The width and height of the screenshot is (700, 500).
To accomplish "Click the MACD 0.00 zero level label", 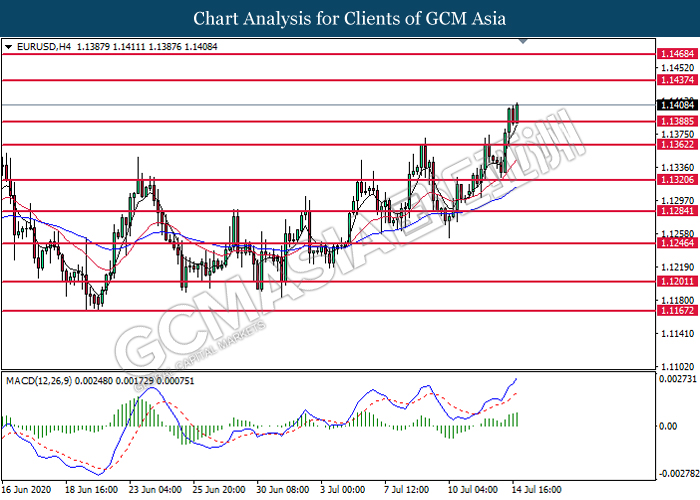I will (x=668, y=426).
